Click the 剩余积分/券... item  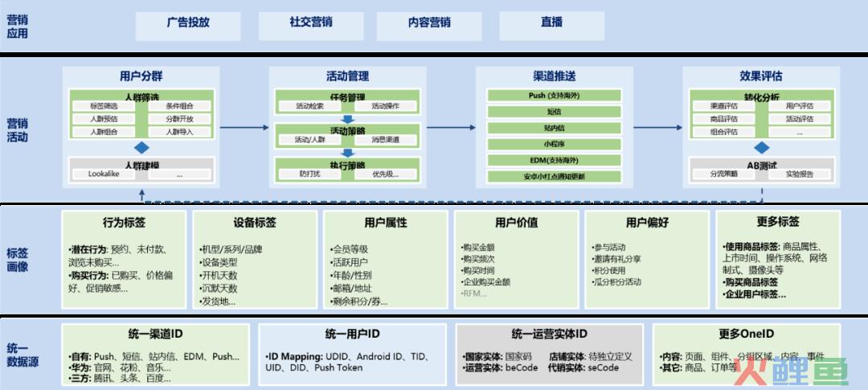click(x=358, y=302)
